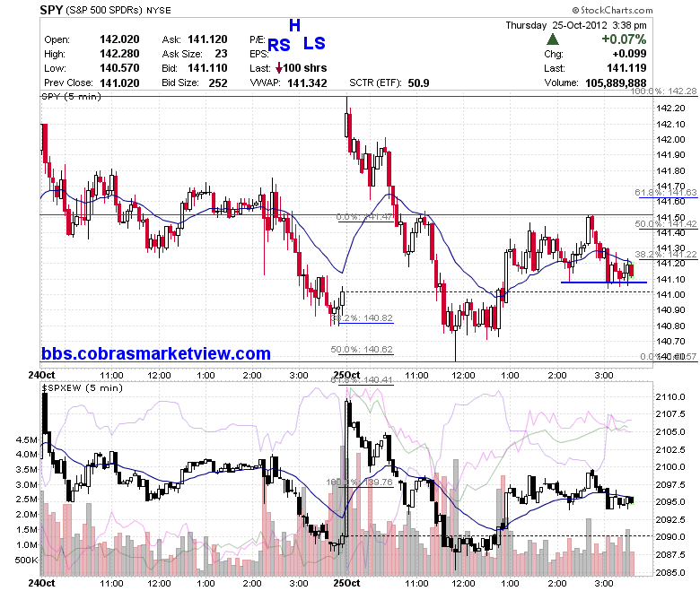
Task: Click the 'SPY (5 min)' chart label
Action: coord(71,96)
